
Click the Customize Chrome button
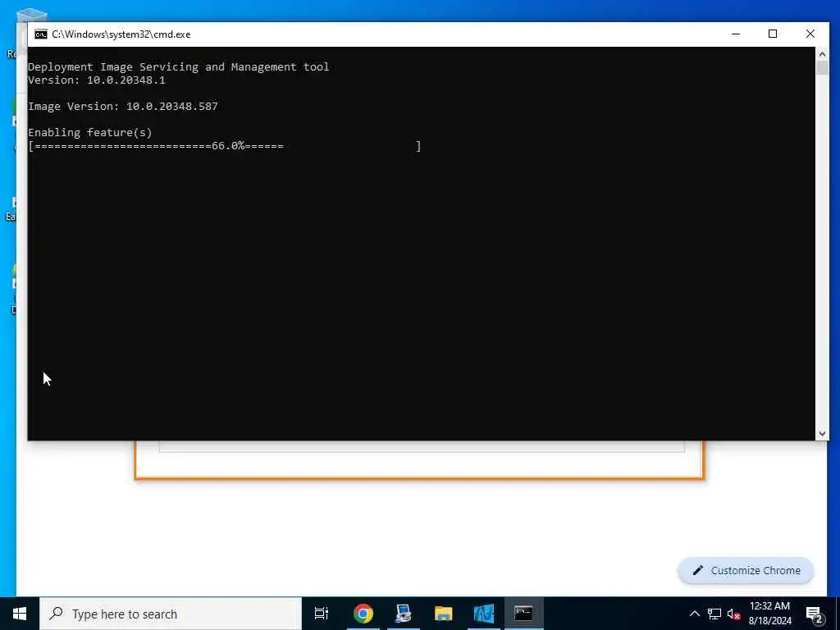(x=746, y=571)
